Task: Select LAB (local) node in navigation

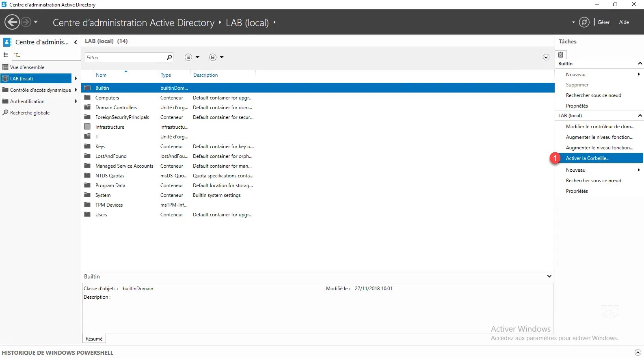Action: click(x=37, y=78)
